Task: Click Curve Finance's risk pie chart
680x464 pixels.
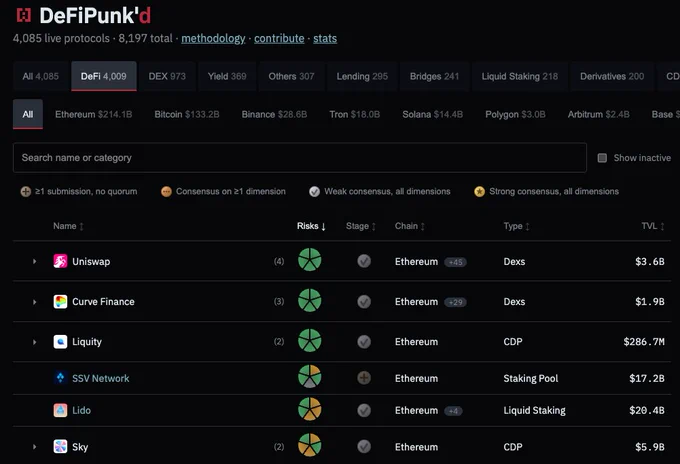Action: coord(310,300)
